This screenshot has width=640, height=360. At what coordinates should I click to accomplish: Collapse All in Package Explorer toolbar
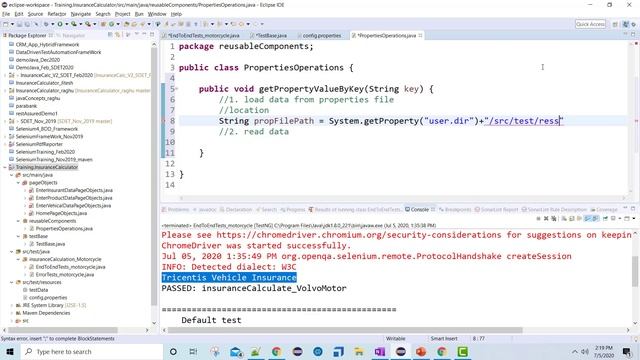tap(110, 35)
